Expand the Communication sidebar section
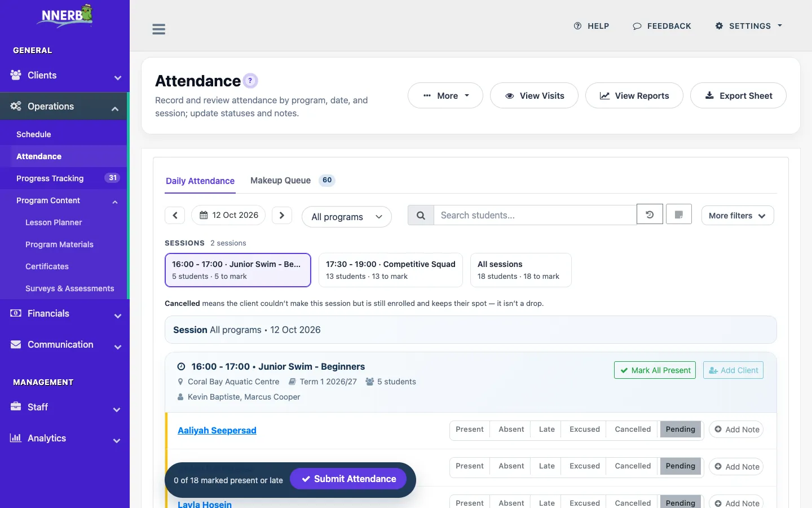812x508 pixels. (65, 345)
